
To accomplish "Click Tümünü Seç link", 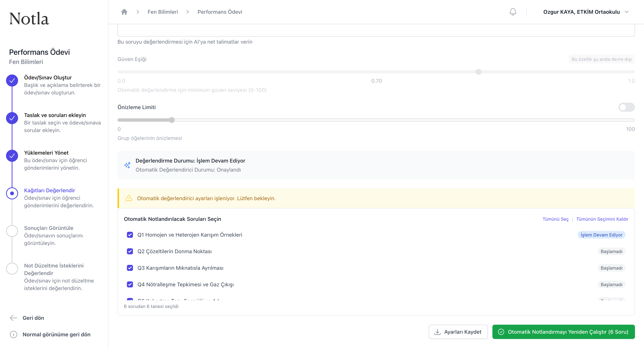I will coord(555,219).
